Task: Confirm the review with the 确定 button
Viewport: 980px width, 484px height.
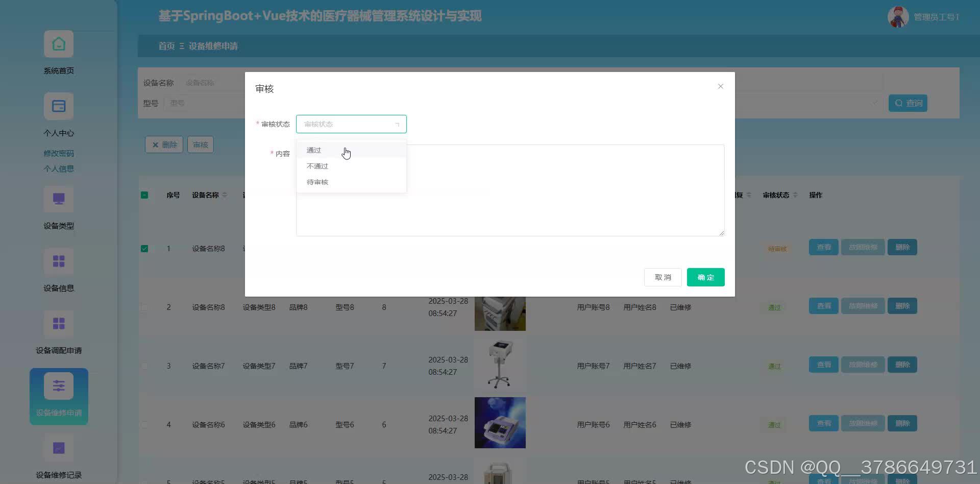Action: (x=705, y=277)
